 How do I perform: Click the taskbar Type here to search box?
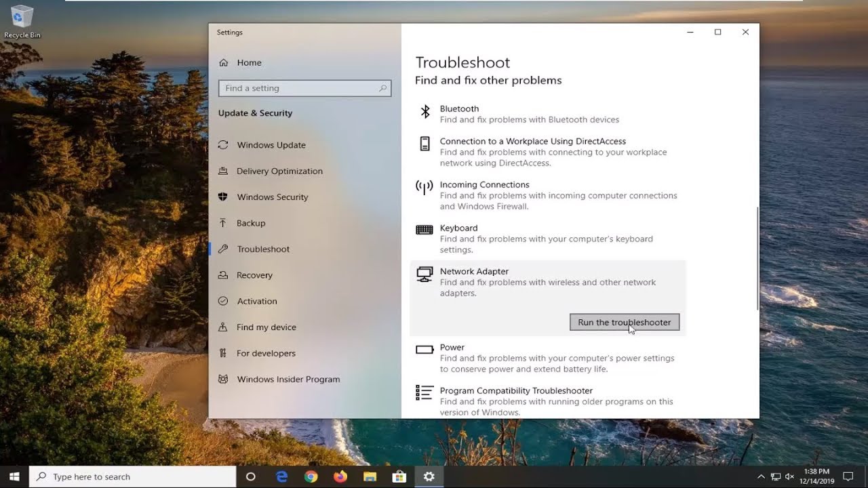(x=133, y=476)
